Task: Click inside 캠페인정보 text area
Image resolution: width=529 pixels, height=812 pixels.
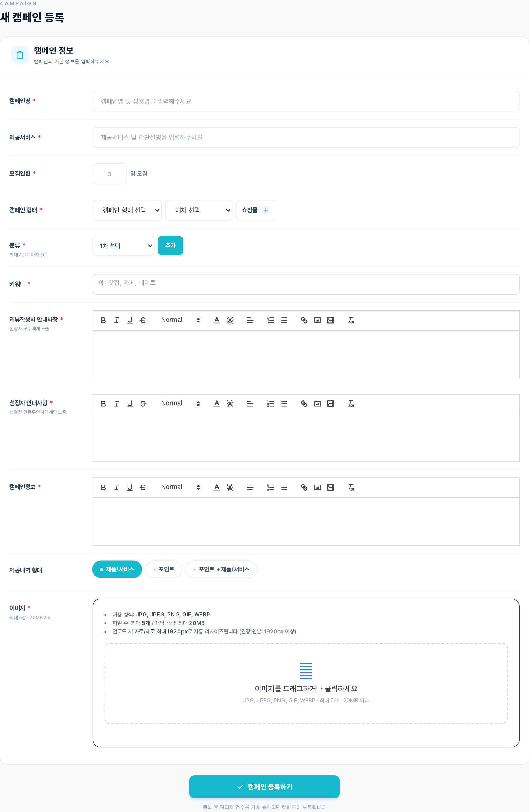Action: click(x=306, y=521)
